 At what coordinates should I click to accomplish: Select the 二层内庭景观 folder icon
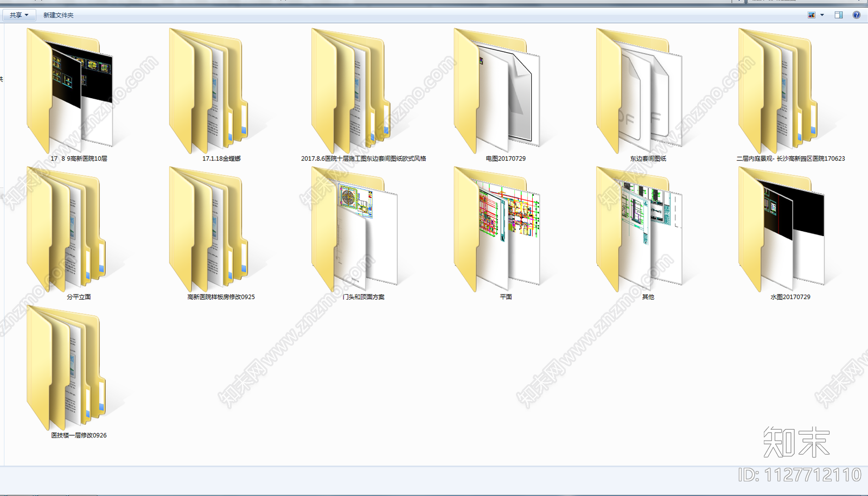778,91
